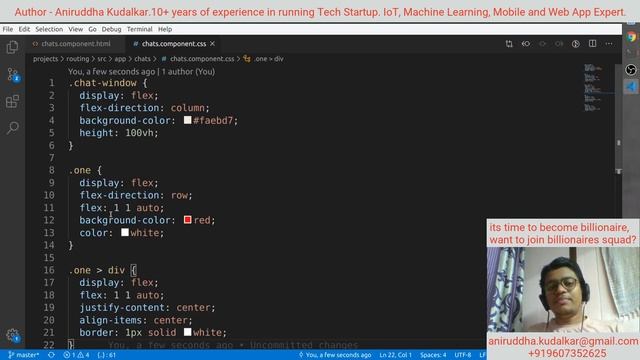Image resolution: width=640 pixels, height=360 pixels.
Task: Open the errors and warnings problems indicator
Action: point(76,355)
